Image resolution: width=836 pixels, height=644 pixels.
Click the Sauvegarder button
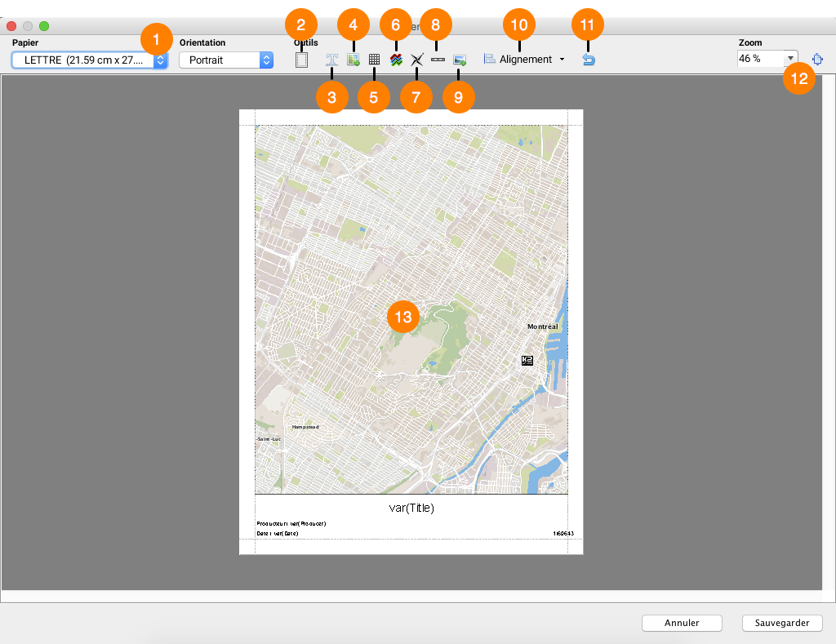point(782,623)
